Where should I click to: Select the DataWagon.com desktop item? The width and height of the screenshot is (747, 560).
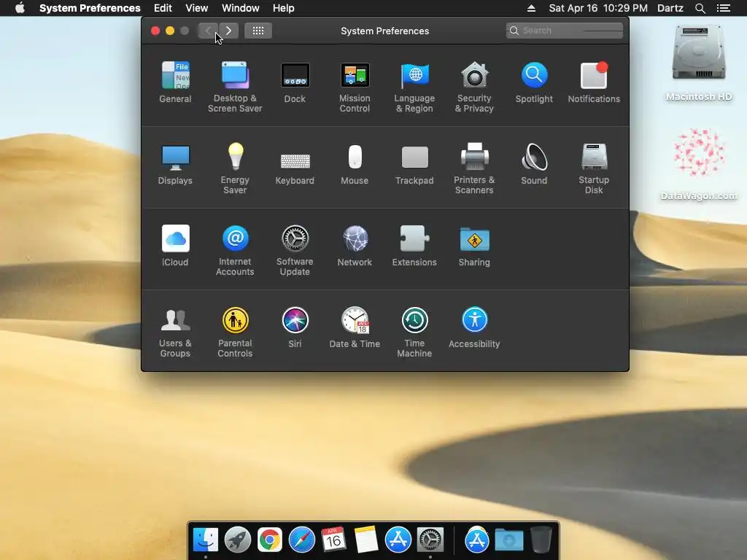tap(698, 164)
